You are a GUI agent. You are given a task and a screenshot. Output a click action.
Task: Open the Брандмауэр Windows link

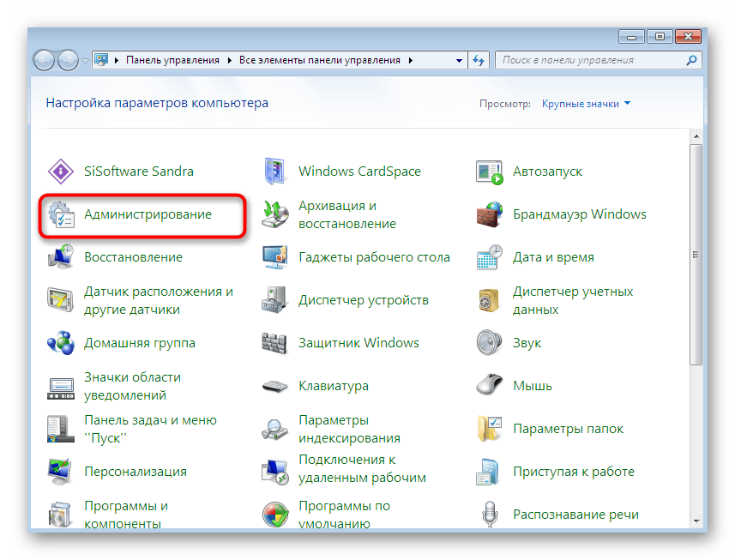[x=580, y=214]
